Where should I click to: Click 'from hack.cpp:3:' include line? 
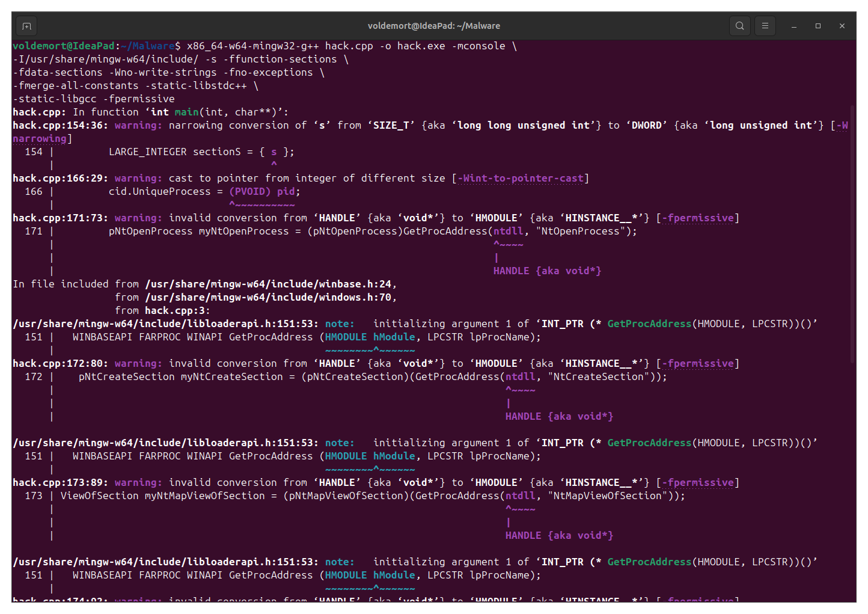(163, 311)
